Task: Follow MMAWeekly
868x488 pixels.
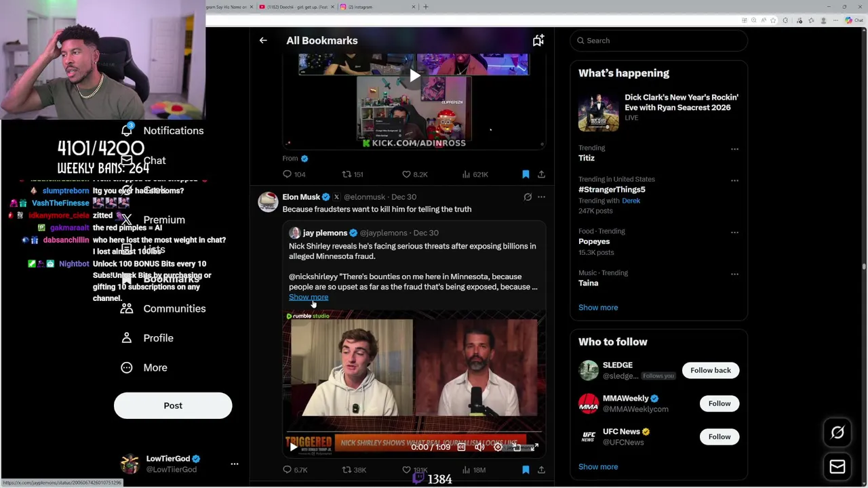Action: pyautogui.click(x=719, y=403)
